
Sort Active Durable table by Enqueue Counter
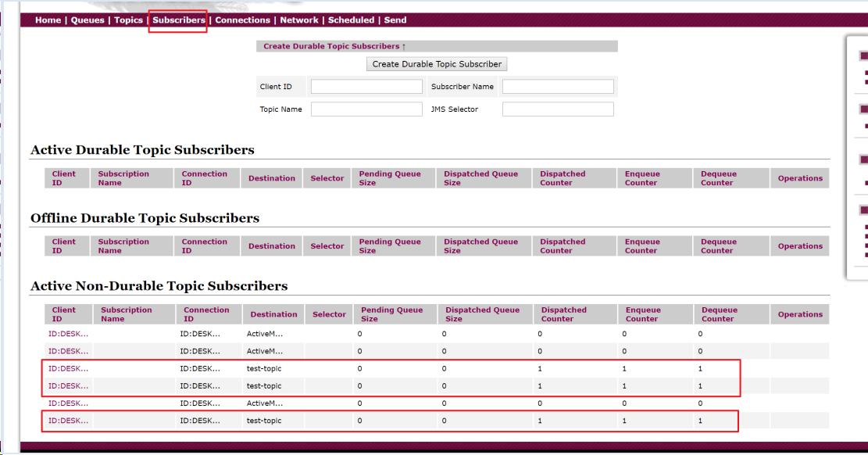pyautogui.click(x=655, y=178)
